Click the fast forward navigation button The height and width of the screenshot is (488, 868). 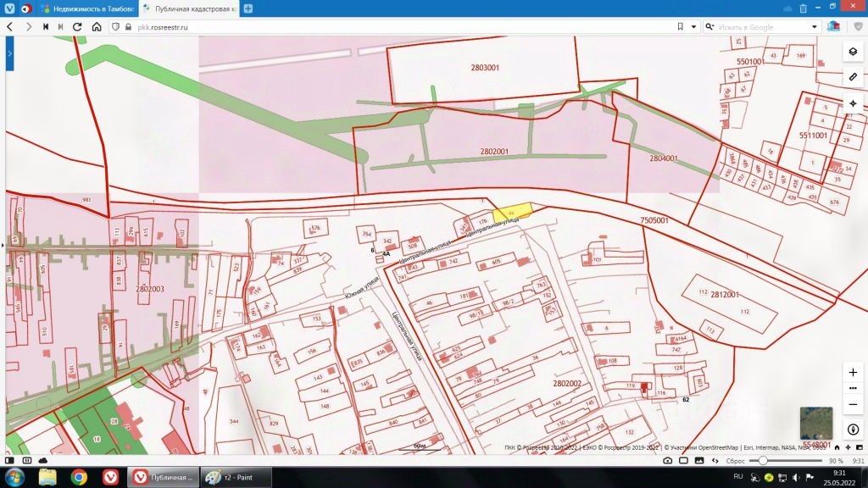point(60,26)
